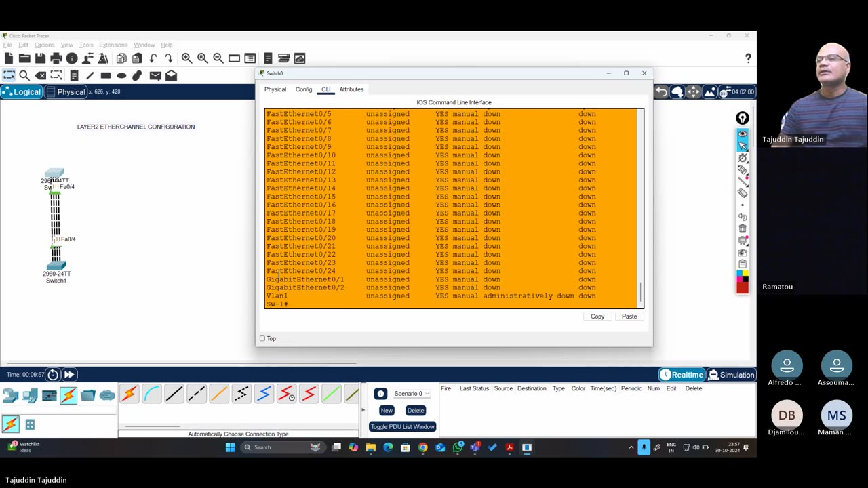
Task: Switch to Physical workspace view
Action: (66, 92)
